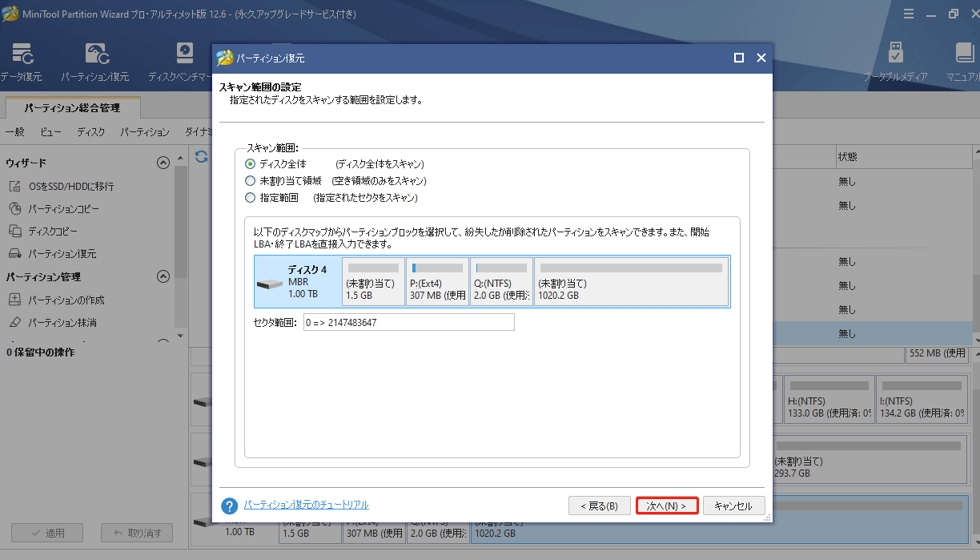The width and height of the screenshot is (980, 560).
Task: Switch to the パーティション総合管理 tab
Action: pyautogui.click(x=72, y=107)
